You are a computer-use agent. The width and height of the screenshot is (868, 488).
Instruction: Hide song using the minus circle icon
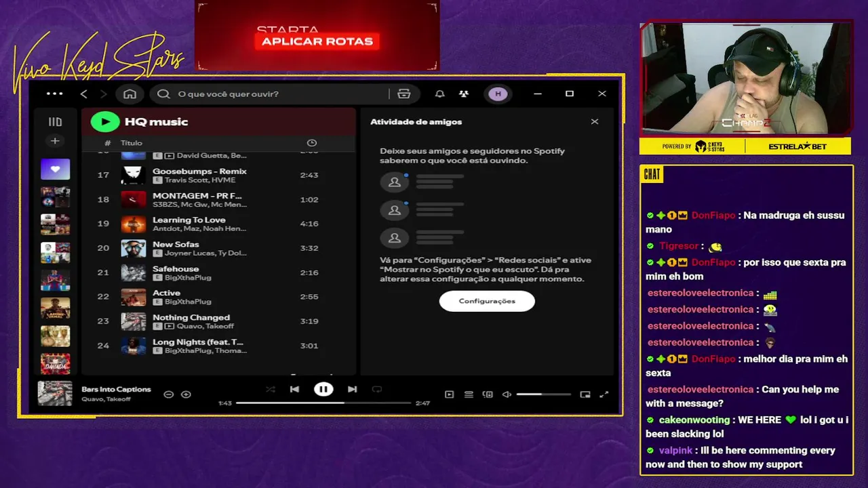pyautogui.click(x=169, y=394)
